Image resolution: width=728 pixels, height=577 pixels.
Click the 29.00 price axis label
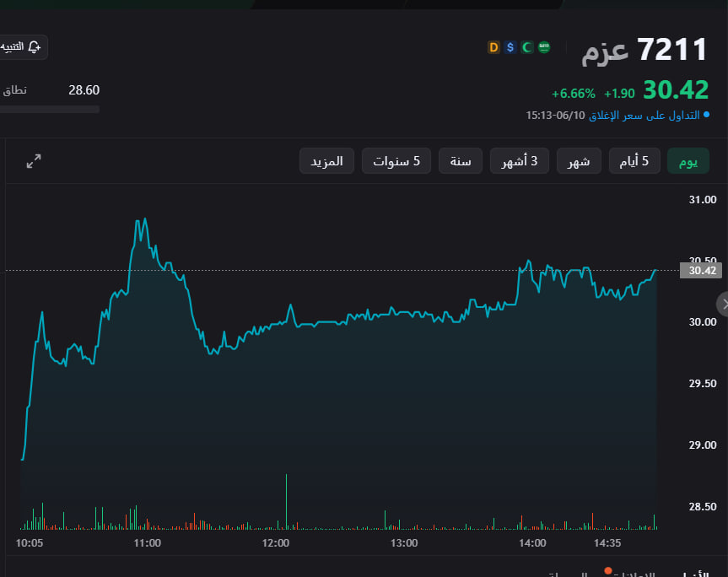[x=703, y=445]
